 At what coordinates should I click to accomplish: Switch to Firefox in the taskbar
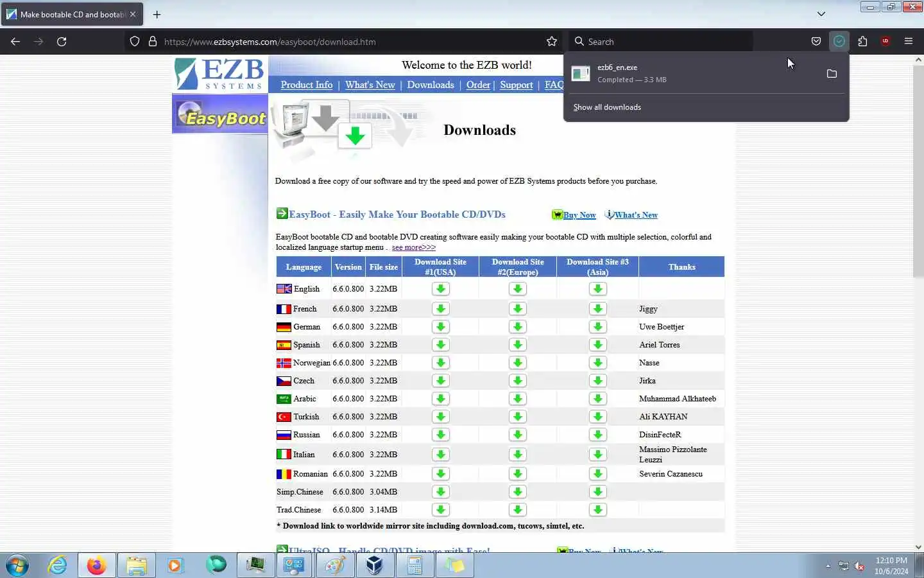pos(97,566)
